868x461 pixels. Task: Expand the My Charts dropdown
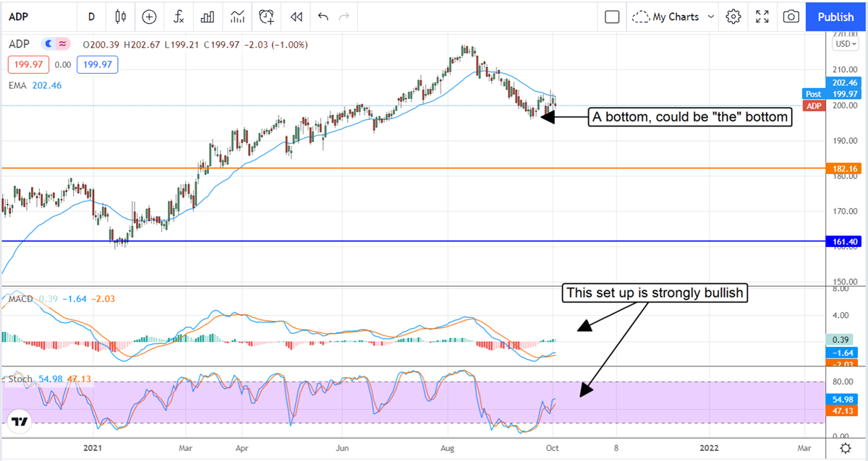click(673, 16)
